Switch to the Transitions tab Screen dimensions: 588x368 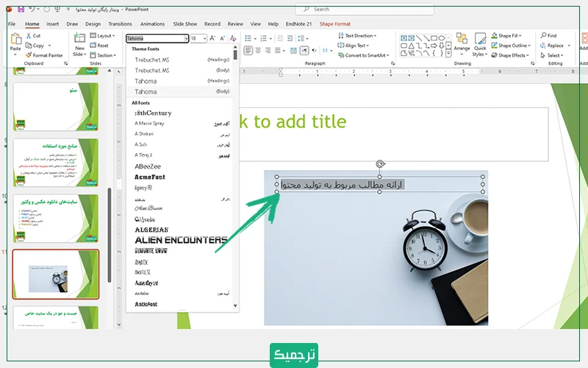[x=120, y=24]
